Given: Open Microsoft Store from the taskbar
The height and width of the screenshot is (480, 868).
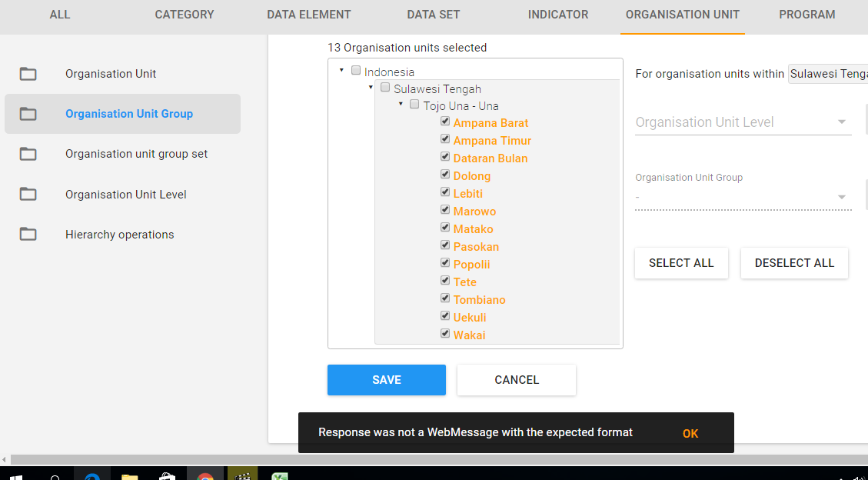Looking at the screenshot, I should (167, 475).
